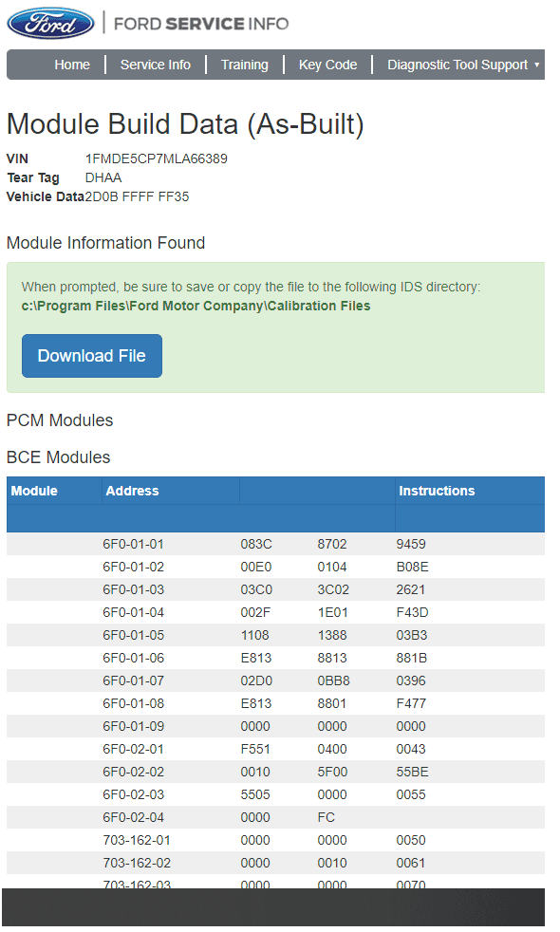The image size is (560, 932).
Task: Select row 6F0-02-01 address
Action: pos(133,749)
